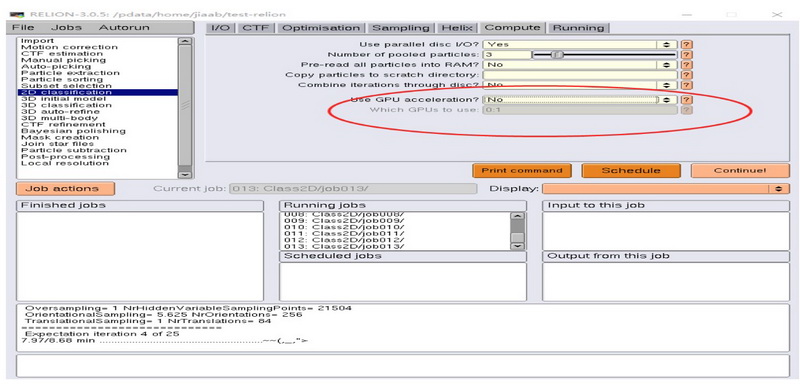Image resolution: width=800 pixels, height=384 pixels.
Task: Open help for Use parallel disc I/O
Action: (x=687, y=44)
